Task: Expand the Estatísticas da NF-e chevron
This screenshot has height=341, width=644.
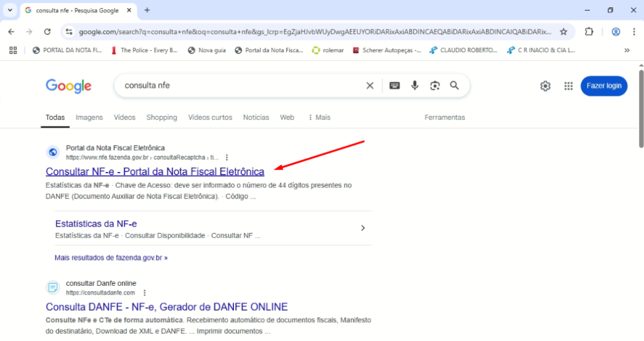Action: (363, 228)
